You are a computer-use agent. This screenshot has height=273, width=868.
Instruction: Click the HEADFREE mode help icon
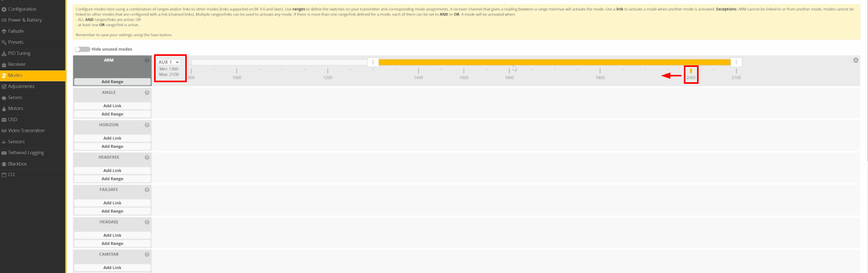point(147,158)
